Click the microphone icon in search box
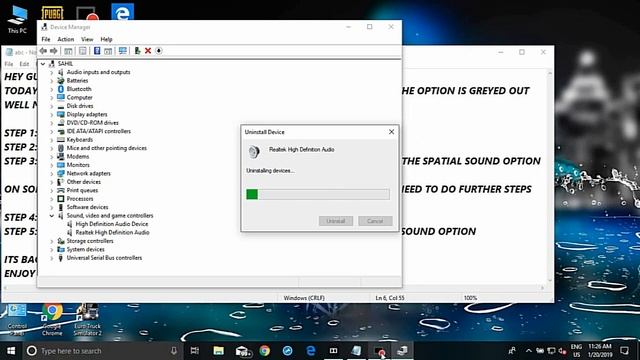640x360 pixels. (x=174, y=351)
